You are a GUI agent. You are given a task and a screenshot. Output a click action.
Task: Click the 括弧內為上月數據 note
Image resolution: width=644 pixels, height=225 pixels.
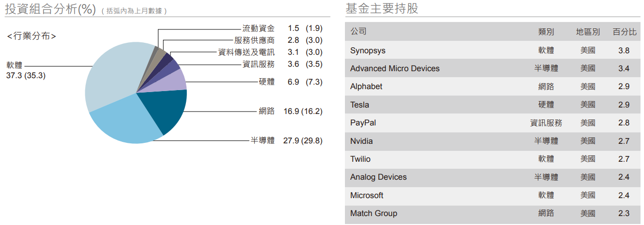pos(134,10)
